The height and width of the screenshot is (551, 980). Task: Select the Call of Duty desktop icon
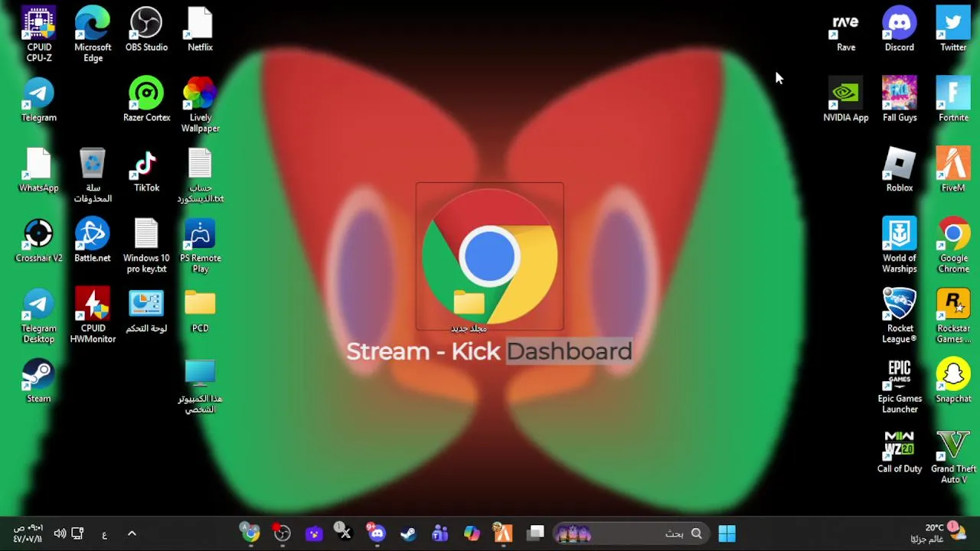900,452
